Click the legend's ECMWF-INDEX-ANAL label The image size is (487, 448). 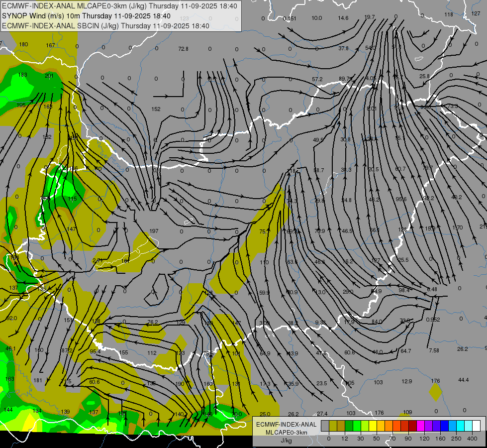[287, 425]
